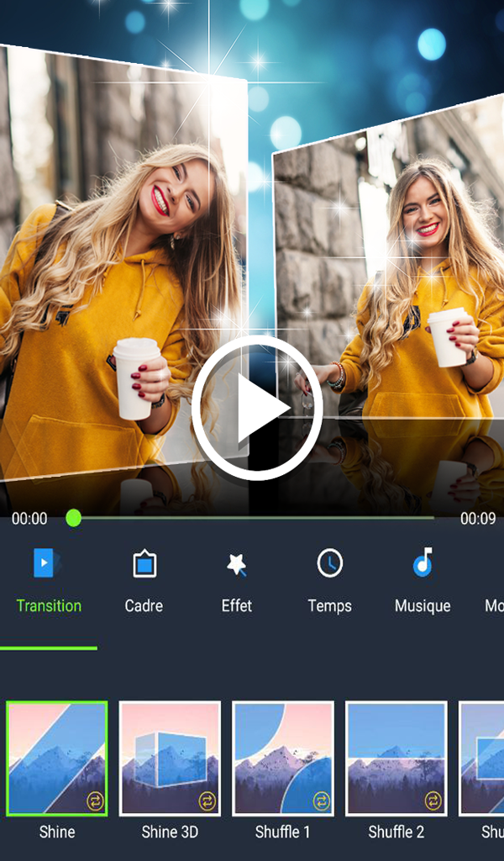
Task: Select the Shine 3D transition thumbnail
Action: click(x=170, y=758)
